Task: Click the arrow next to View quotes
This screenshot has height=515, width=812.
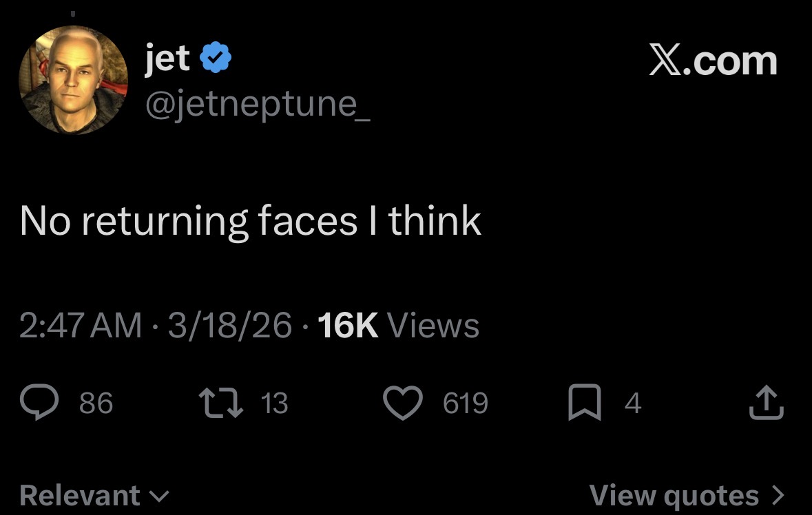Action: [x=778, y=495]
